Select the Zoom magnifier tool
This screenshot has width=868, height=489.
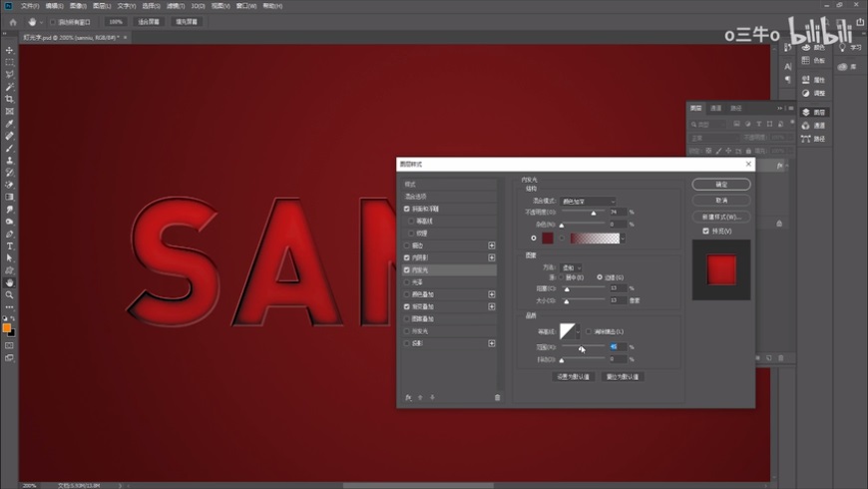10,294
